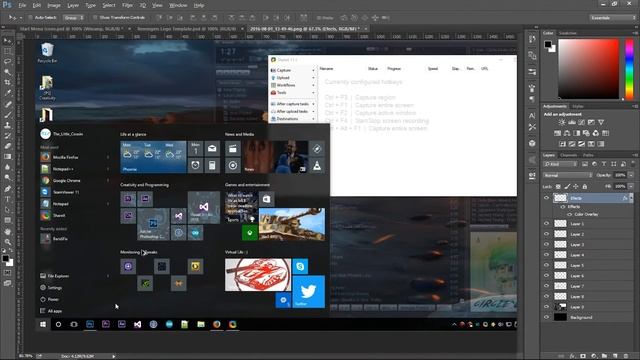Hide the Background layer
The height and width of the screenshot is (360, 640).
(x=547, y=317)
